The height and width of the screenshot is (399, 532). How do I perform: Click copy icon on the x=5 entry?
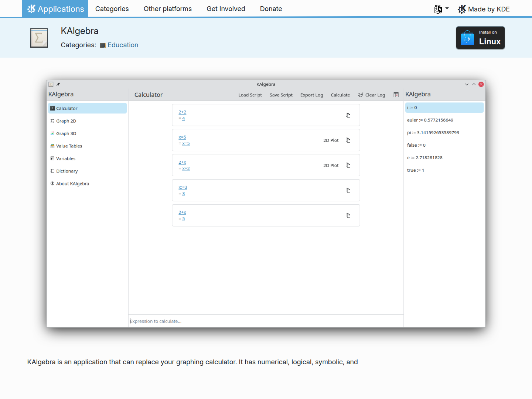point(348,140)
